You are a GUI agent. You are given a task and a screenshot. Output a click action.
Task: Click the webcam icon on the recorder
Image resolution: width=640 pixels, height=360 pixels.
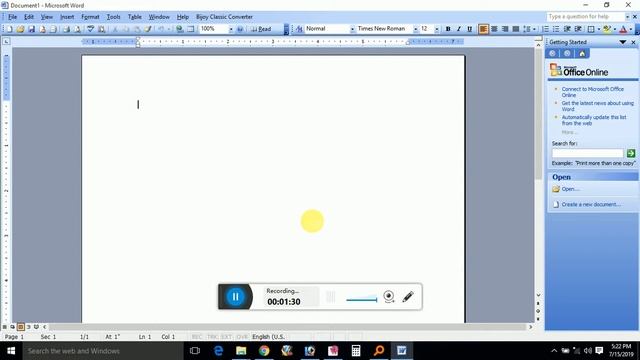click(x=389, y=296)
